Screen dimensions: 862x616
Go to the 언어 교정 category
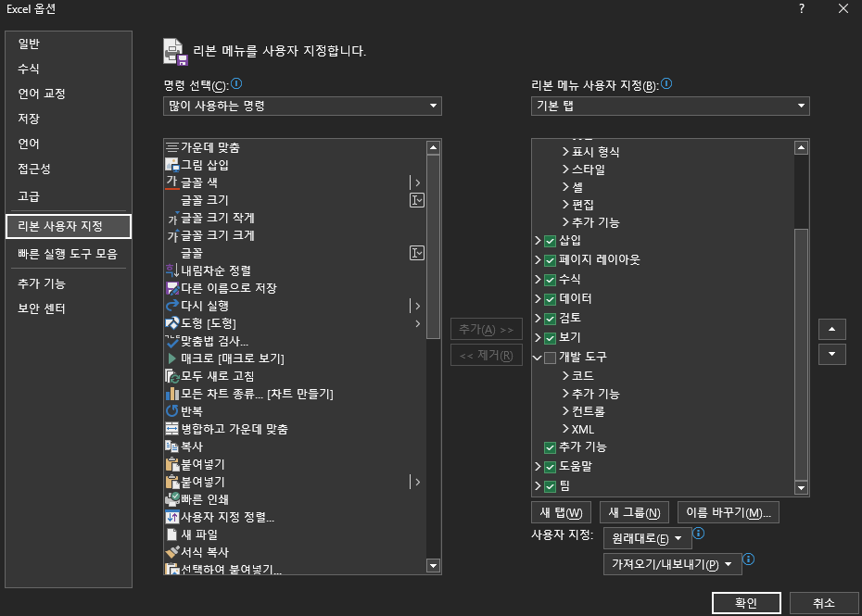(69, 94)
